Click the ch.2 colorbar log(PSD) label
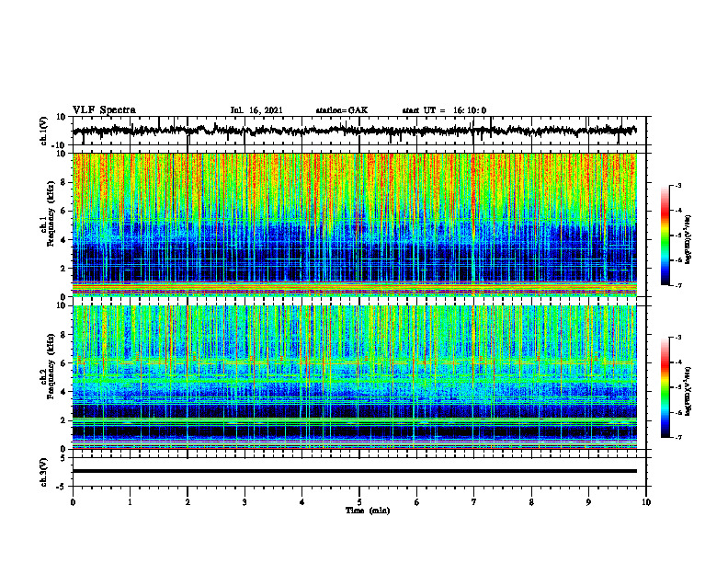Image resolution: width=728 pixels, height=563 pixels. [688, 391]
